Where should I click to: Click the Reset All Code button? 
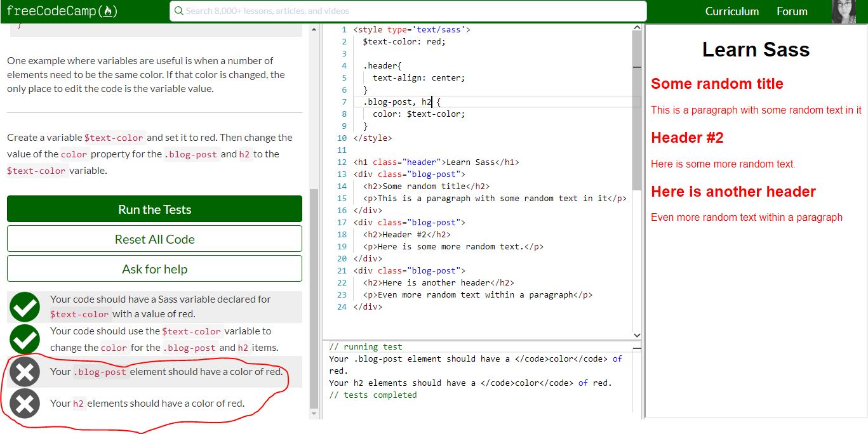[154, 239]
